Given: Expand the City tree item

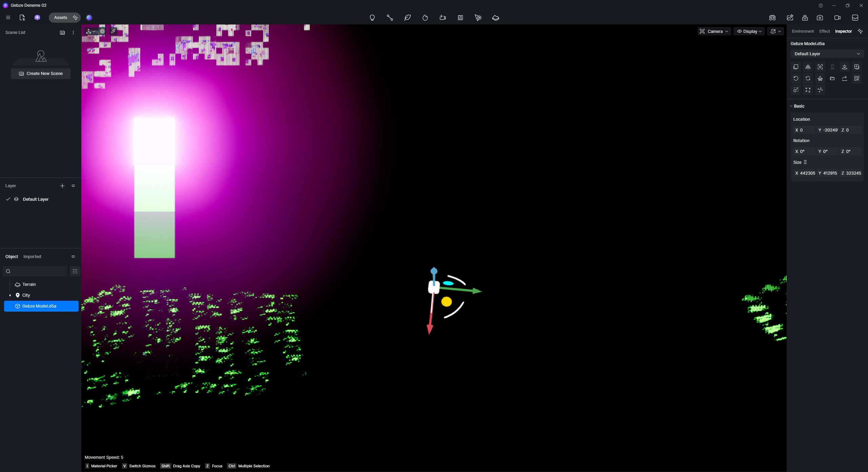Looking at the screenshot, I should [x=10, y=295].
